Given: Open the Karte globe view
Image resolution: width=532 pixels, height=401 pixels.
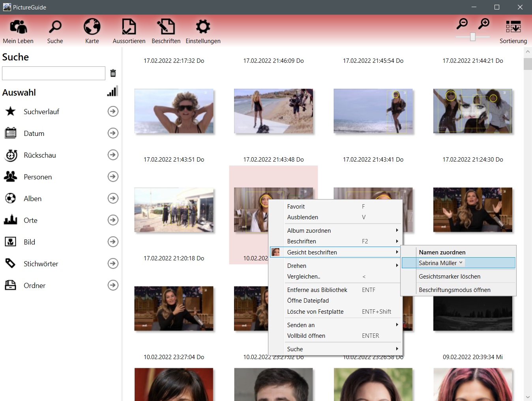Looking at the screenshot, I should coord(92,31).
